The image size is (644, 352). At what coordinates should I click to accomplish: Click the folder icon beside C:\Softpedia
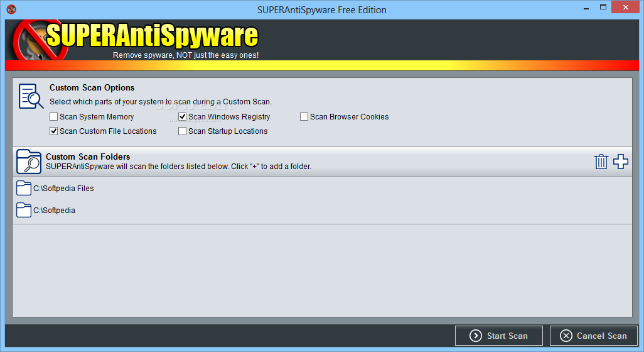tap(24, 210)
